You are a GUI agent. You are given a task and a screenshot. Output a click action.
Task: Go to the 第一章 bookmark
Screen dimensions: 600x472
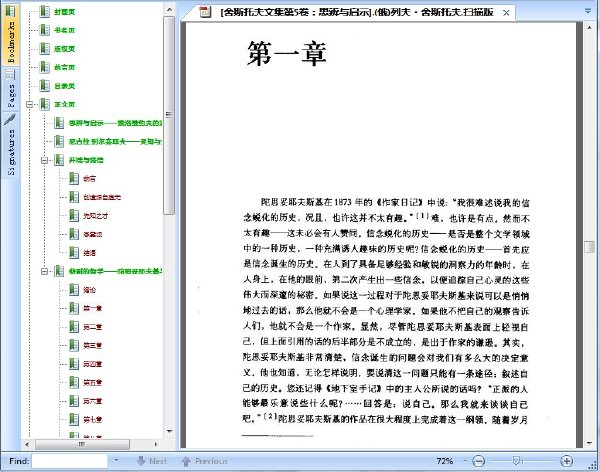pos(93,308)
